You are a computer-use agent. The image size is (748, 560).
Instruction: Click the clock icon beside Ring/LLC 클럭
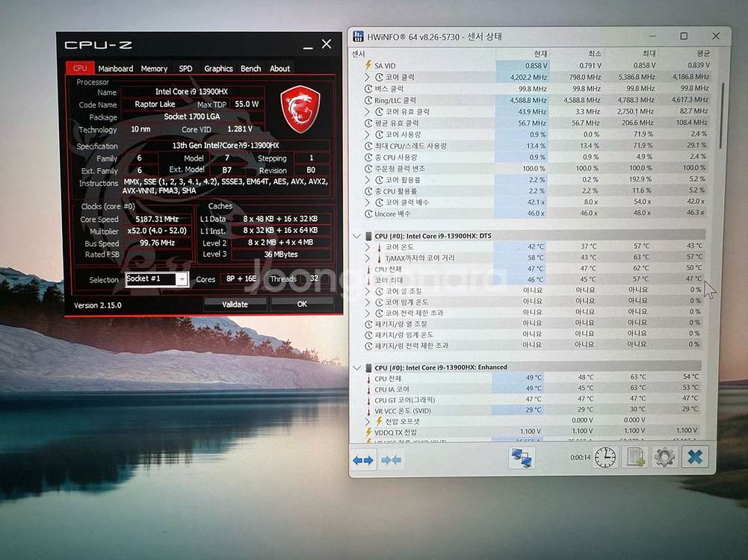tap(368, 100)
